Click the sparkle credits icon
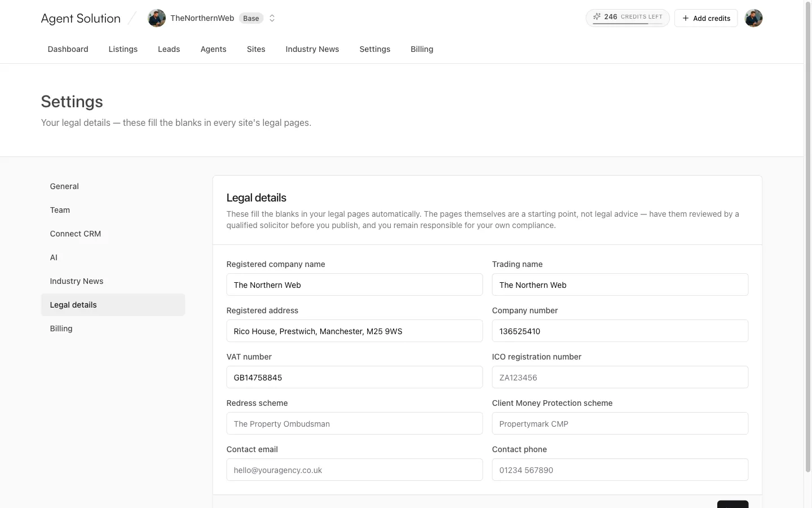812x508 pixels. coord(597,17)
